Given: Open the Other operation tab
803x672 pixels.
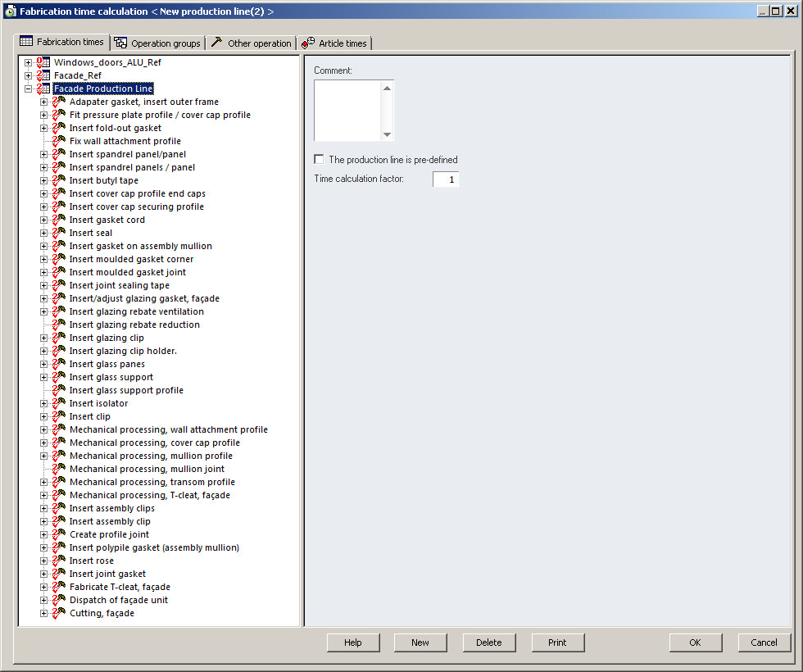Looking at the screenshot, I should coord(252,43).
